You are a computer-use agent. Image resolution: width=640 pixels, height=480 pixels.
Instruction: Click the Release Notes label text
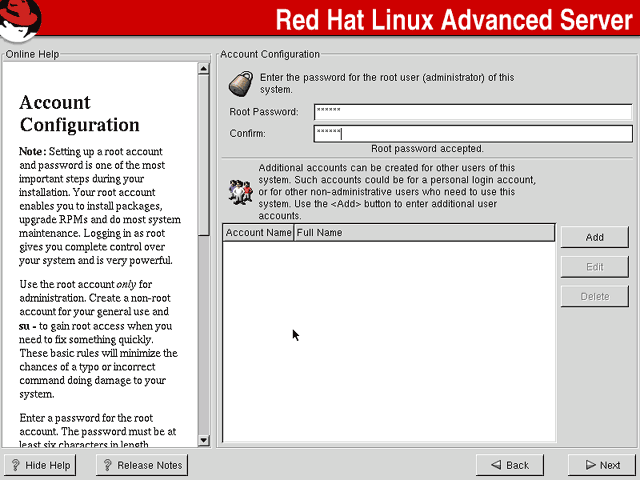coord(149,465)
